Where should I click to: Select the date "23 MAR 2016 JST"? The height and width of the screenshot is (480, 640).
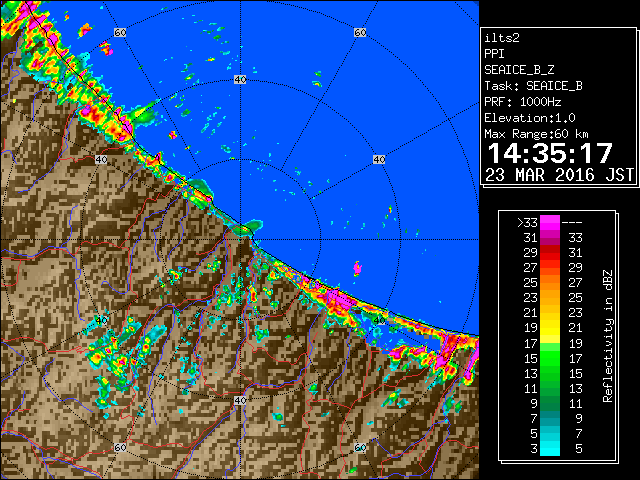tap(559, 175)
